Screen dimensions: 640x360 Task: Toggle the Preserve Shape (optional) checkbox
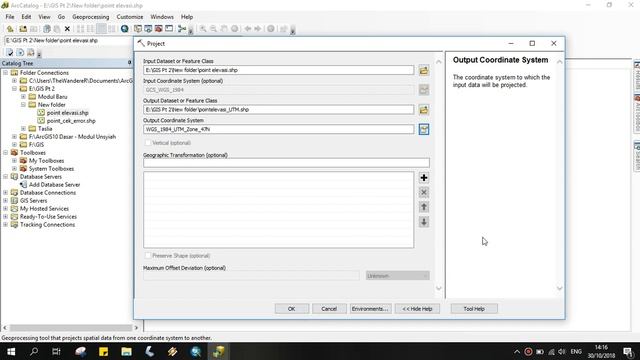coord(148,256)
